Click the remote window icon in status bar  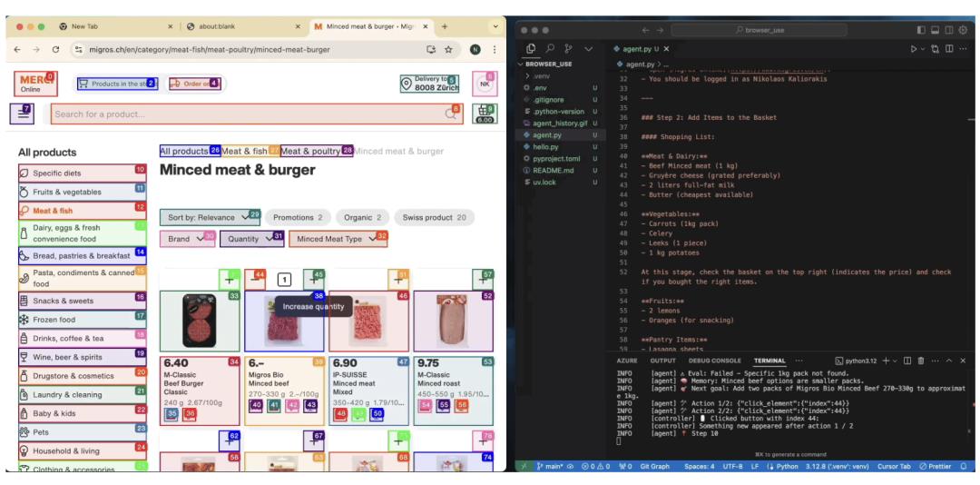pyautogui.click(x=524, y=466)
